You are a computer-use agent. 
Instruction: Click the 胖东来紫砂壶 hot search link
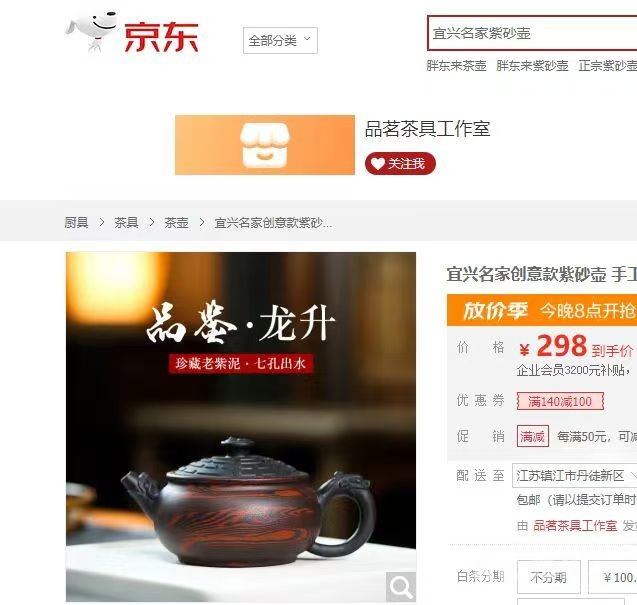coord(532,65)
